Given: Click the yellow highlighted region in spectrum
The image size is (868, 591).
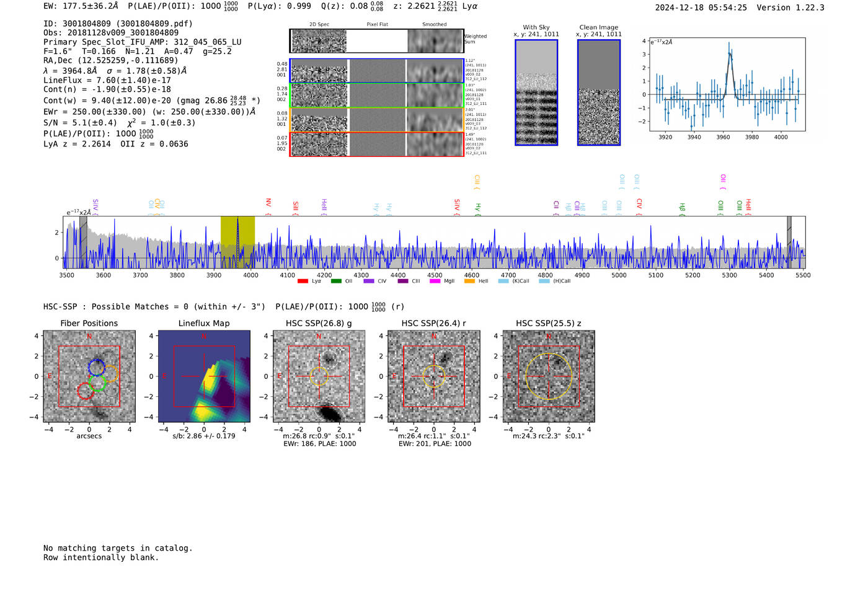Looking at the screenshot, I should 237,242.
